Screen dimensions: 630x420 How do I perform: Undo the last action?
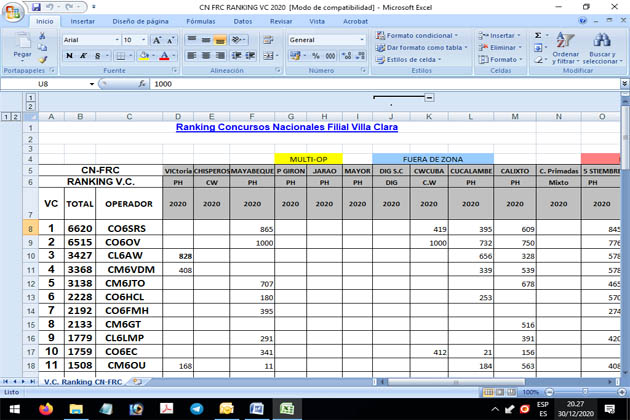pos(49,7)
